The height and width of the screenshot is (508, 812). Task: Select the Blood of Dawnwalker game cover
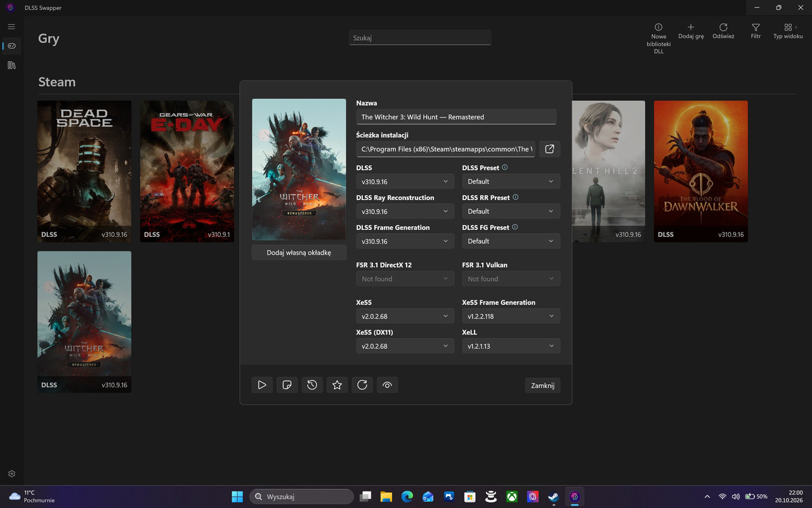[701, 171]
